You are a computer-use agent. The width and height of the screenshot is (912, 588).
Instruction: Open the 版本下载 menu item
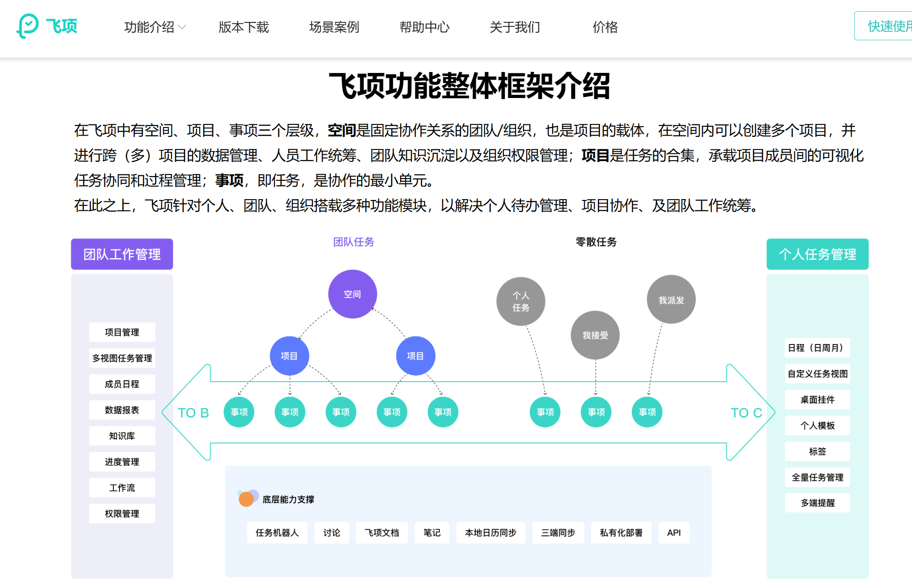[x=243, y=27]
